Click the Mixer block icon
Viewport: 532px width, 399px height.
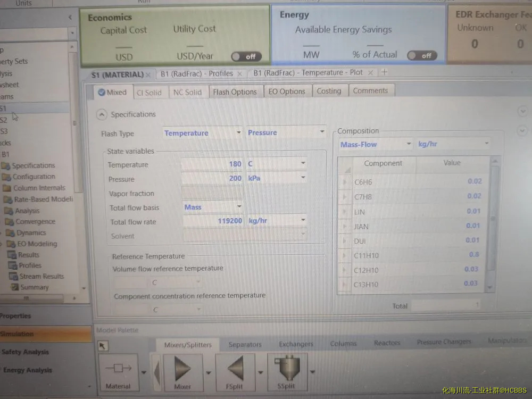182,369
